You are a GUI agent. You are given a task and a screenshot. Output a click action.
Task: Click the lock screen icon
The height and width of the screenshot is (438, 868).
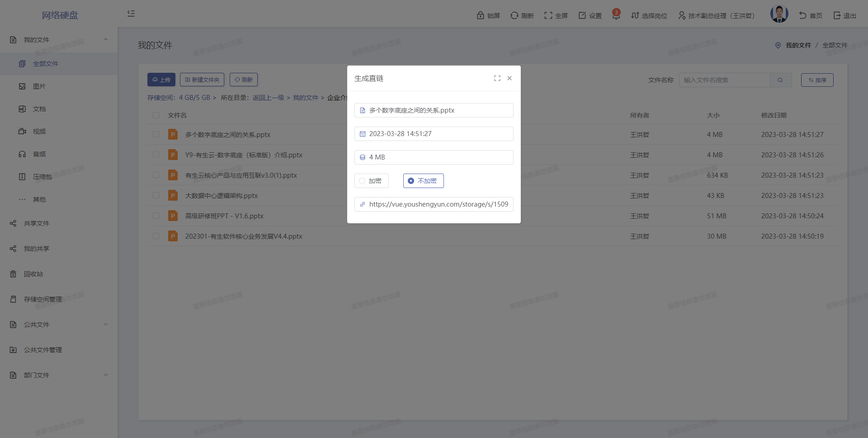point(481,15)
